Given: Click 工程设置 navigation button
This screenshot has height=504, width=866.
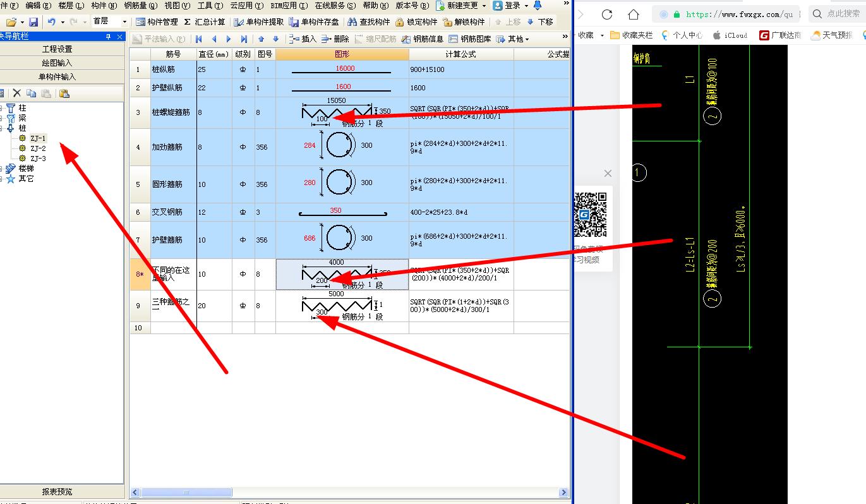Looking at the screenshot, I should tap(57, 49).
